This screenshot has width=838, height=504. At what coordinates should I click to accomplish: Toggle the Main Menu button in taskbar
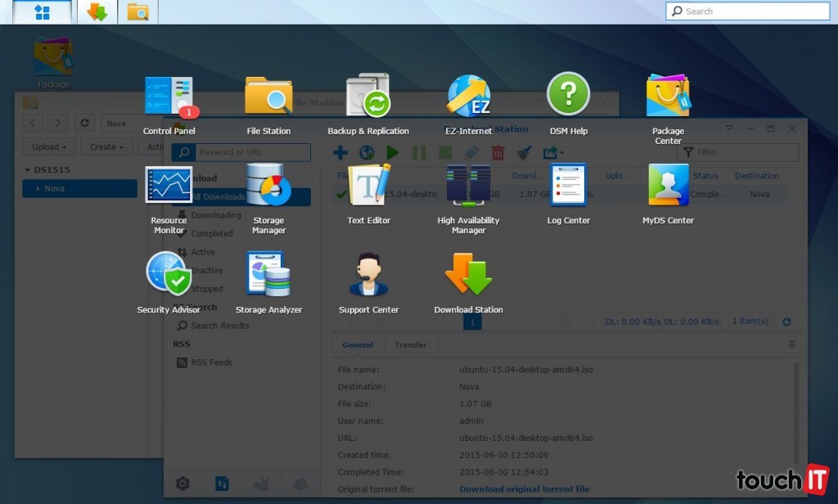tap(42, 12)
